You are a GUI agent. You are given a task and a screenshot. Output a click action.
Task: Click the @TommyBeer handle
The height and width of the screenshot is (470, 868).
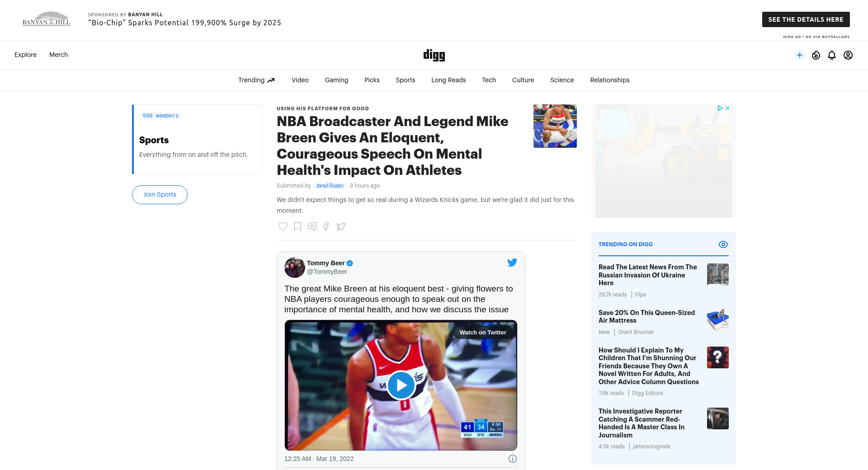coord(327,272)
